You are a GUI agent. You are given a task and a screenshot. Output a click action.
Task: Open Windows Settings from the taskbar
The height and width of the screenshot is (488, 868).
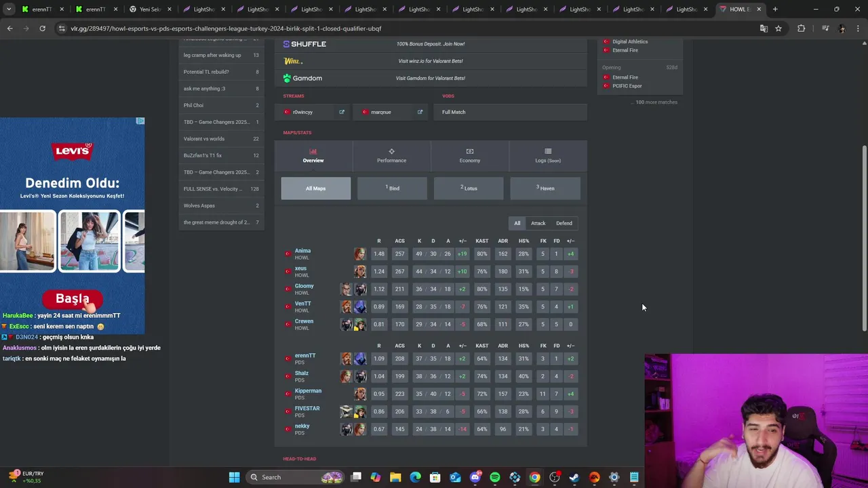coord(614,477)
